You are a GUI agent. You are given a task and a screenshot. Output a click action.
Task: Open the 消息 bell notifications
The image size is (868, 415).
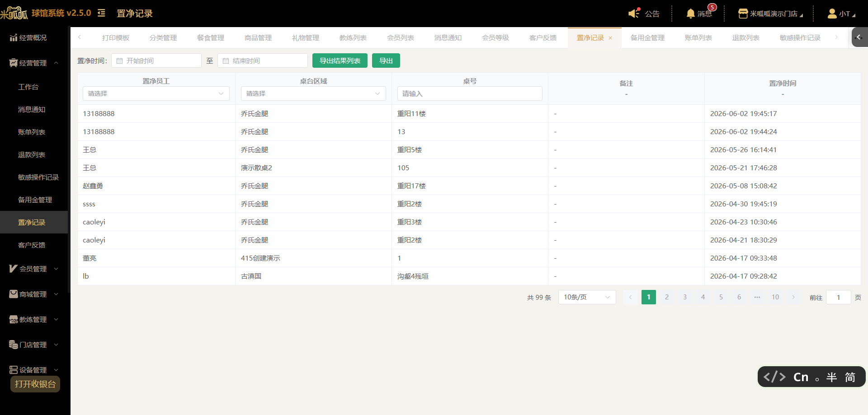pyautogui.click(x=691, y=14)
